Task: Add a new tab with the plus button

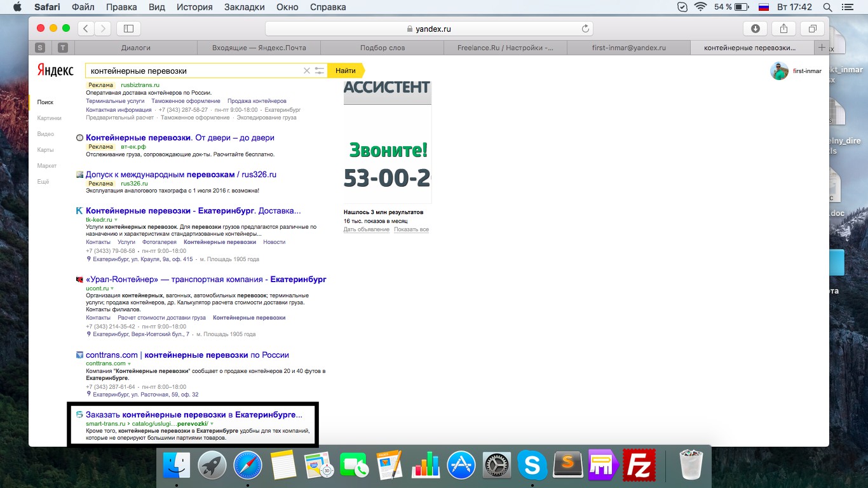Action: (x=822, y=48)
